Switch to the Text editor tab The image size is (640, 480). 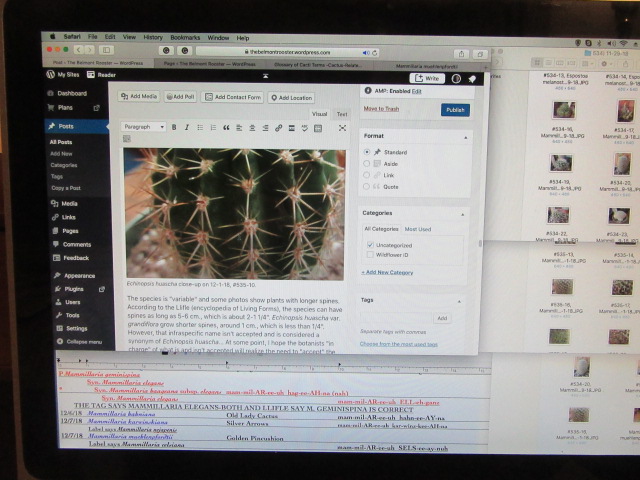(x=342, y=114)
